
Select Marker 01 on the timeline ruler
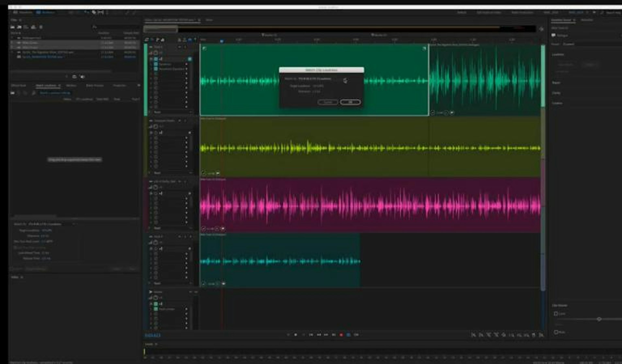click(x=270, y=35)
